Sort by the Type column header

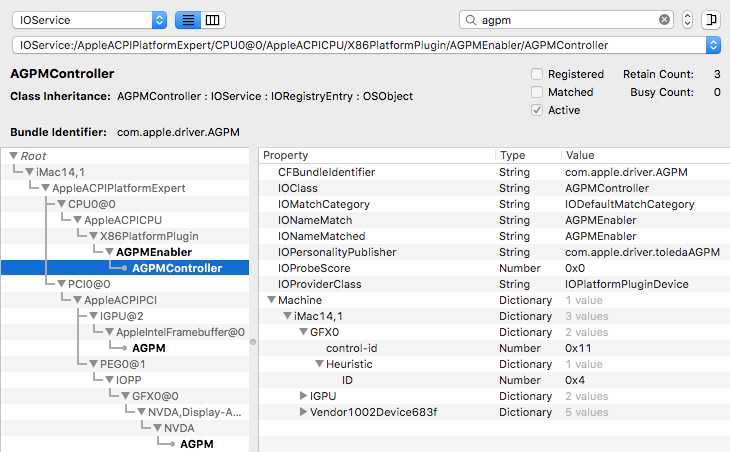coord(528,155)
